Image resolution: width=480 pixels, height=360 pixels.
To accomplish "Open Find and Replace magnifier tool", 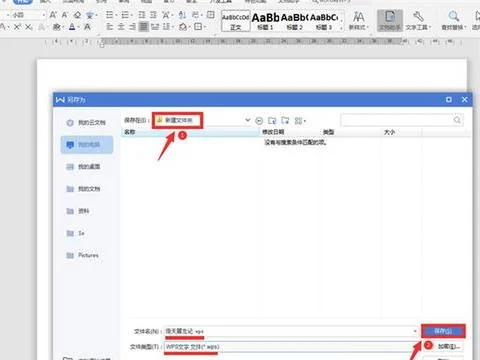I will click(x=454, y=21).
